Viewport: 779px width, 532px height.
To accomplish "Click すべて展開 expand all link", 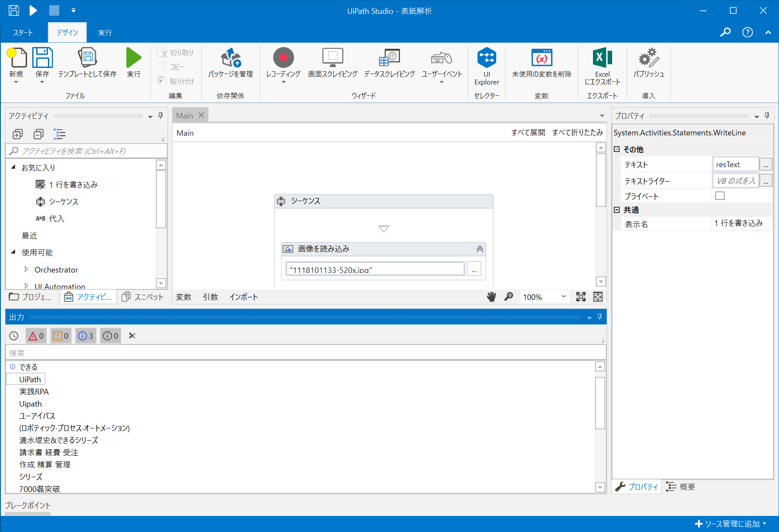I will click(528, 132).
